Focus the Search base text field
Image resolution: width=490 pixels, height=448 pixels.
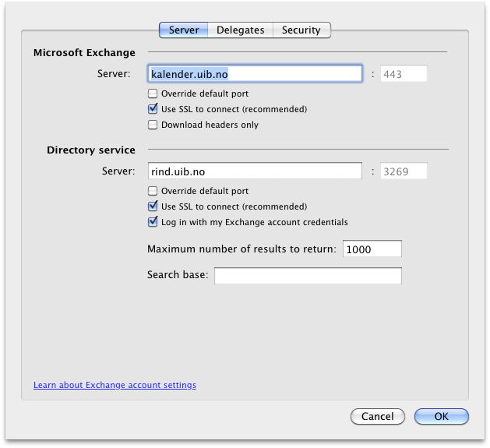pos(308,276)
